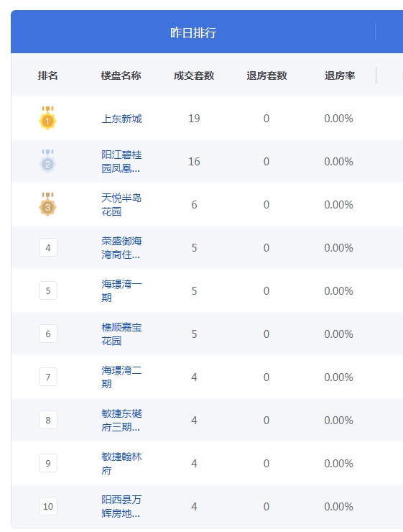
Task: Click the 0.00% refund rate for 敏捷翰林府
Action: pos(338,463)
